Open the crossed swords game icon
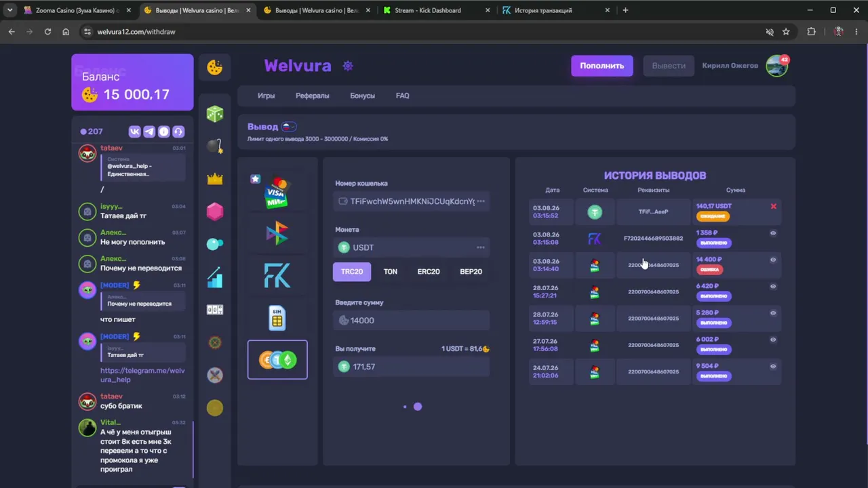 [215, 375]
